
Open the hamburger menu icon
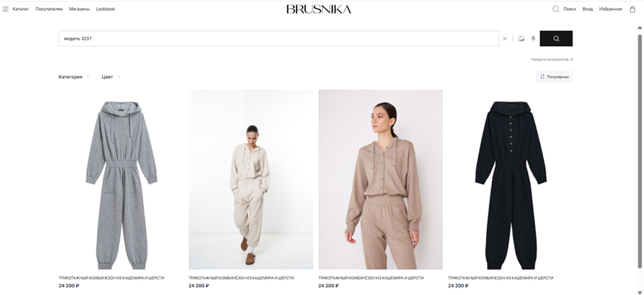5,9
